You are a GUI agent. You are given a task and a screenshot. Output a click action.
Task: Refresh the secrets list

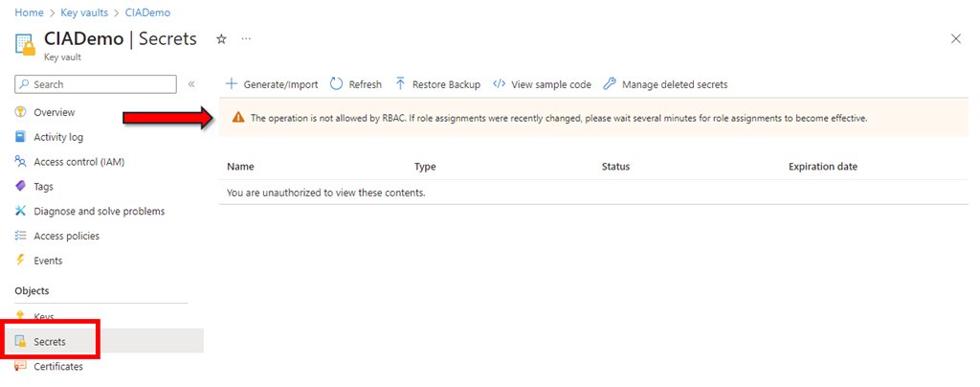point(356,84)
